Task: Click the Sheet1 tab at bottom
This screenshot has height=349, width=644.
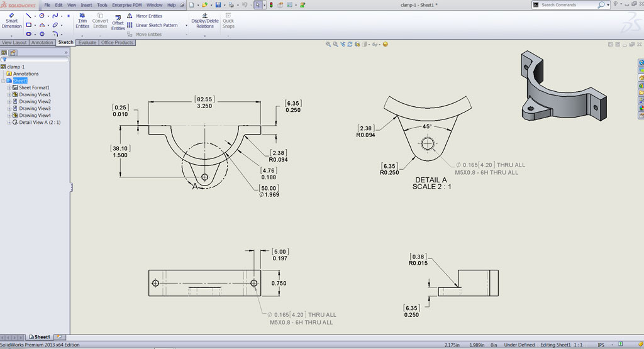Action: tap(42, 337)
